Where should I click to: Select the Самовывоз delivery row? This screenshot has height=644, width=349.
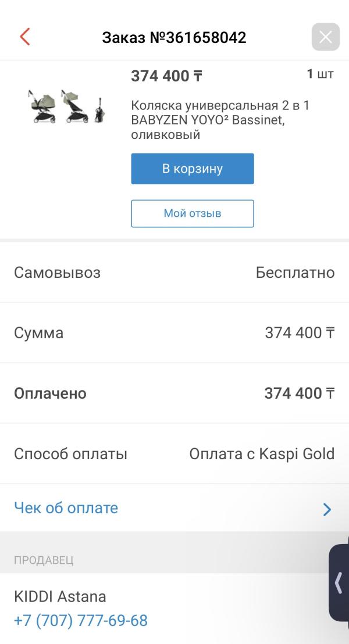pyautogui.click(x=174, y=272)
